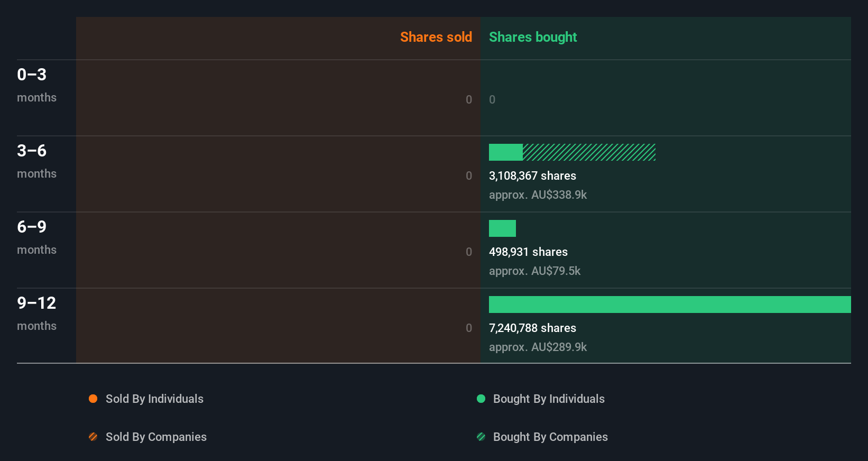Click the striped Bought By Companies legend icon

[x=481, y=437]
